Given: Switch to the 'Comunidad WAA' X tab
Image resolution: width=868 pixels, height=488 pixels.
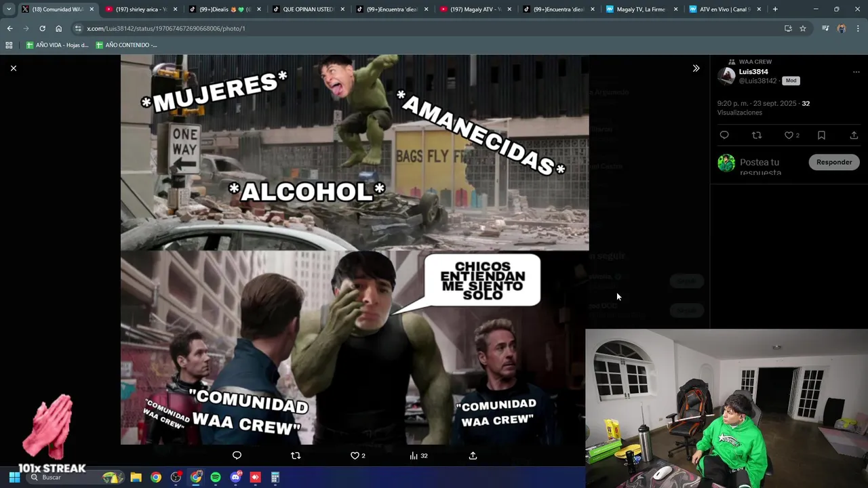Looking at the screenshot, I should click(57, 9).
